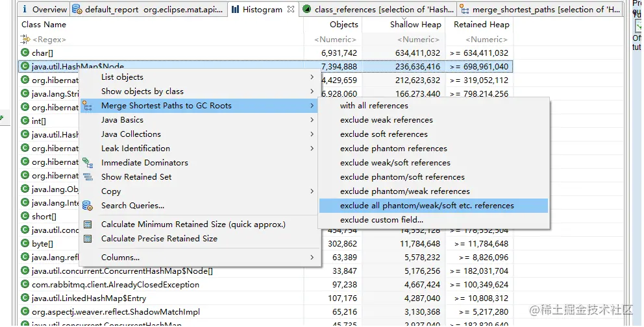The height and width of the screenshot is (327, 644).
Task: Click the Histogram tab bar-chart icon
Action: click(x=236, y=9)
